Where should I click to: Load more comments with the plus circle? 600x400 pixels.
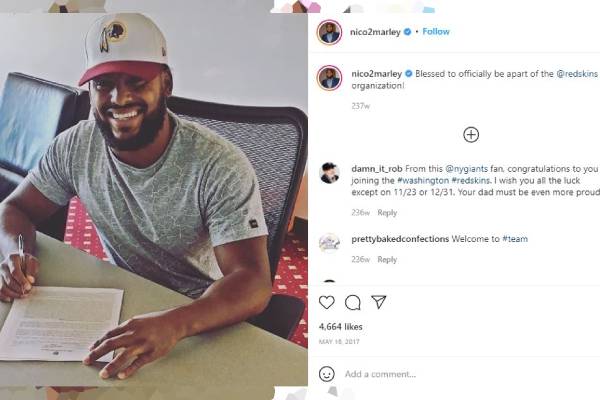471,135
